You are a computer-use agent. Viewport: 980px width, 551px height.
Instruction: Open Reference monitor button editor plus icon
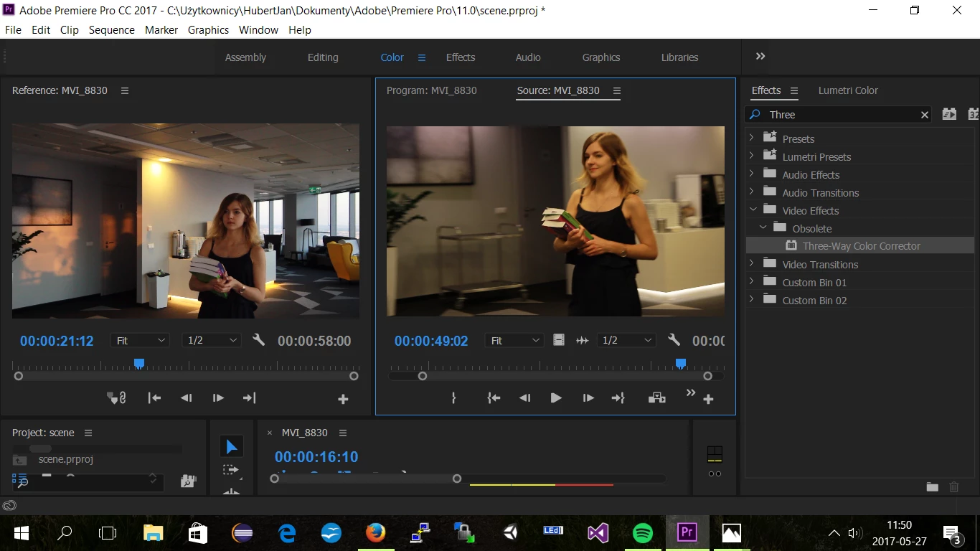coord(343,399)
